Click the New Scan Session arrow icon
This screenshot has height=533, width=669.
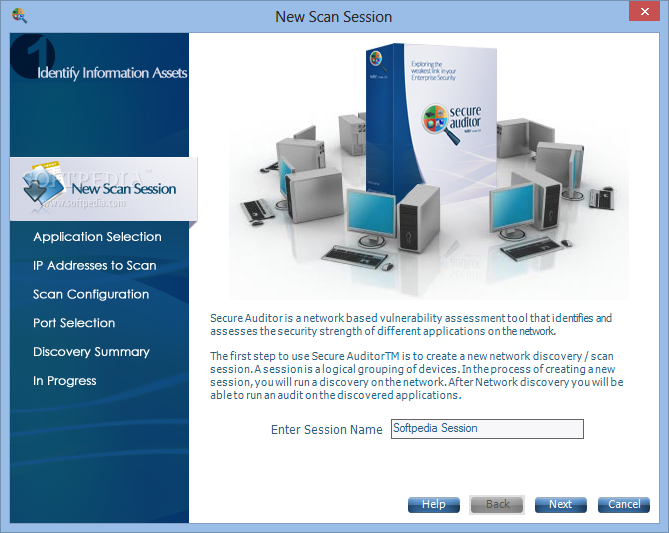(x=43, y=186)
